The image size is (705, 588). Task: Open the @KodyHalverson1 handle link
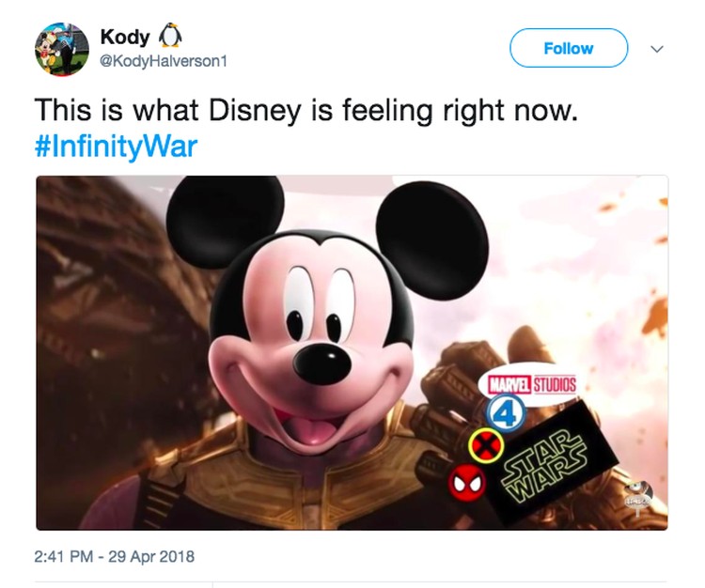(164, 61)
